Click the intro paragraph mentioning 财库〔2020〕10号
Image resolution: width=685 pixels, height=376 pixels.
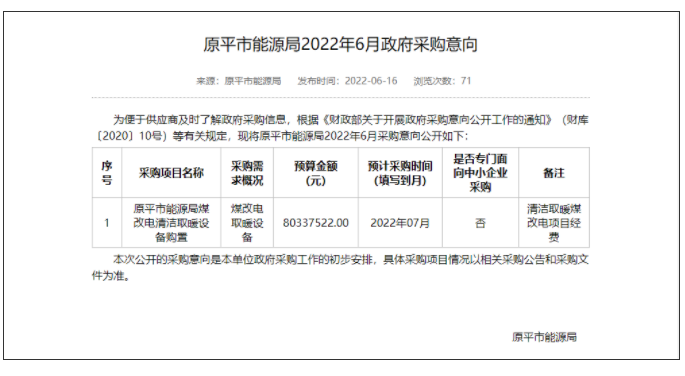340,128
